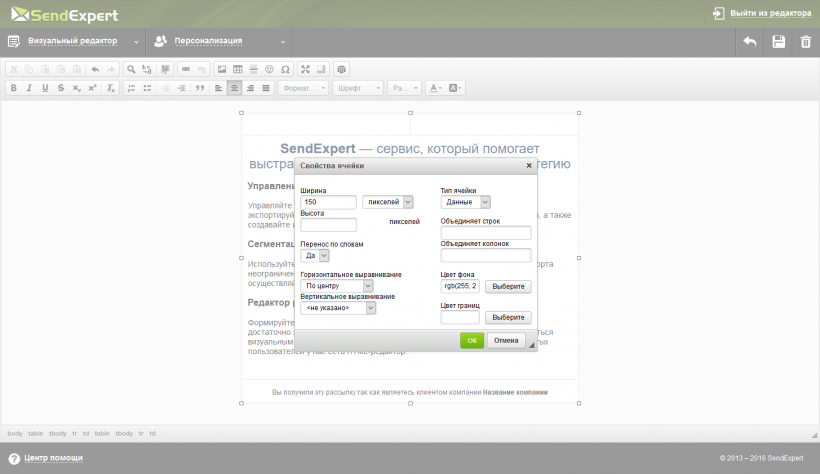Save with the floppy disk icon
Image resolution: width=820 pixels, height=474 pixels.
[x=779, y=41]
